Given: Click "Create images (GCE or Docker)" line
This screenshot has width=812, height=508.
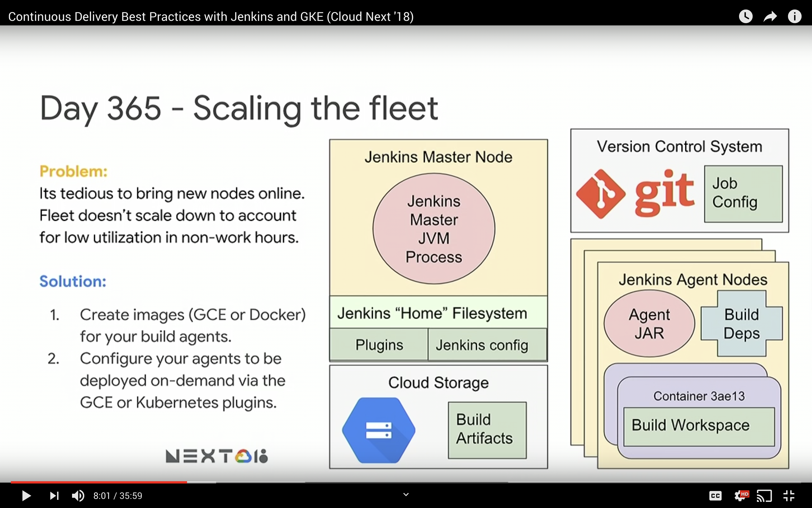Looking at the screenshot, I should point(193,315).
